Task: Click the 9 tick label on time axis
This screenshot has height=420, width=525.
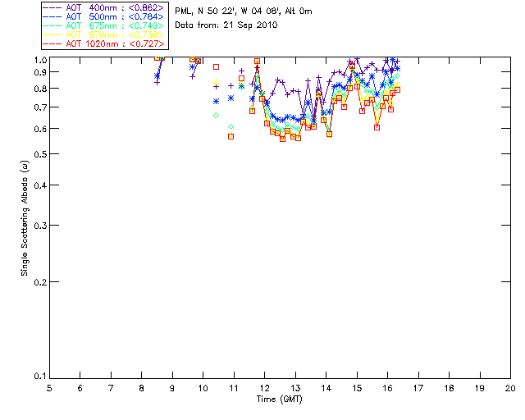Action: pos(172,387)
